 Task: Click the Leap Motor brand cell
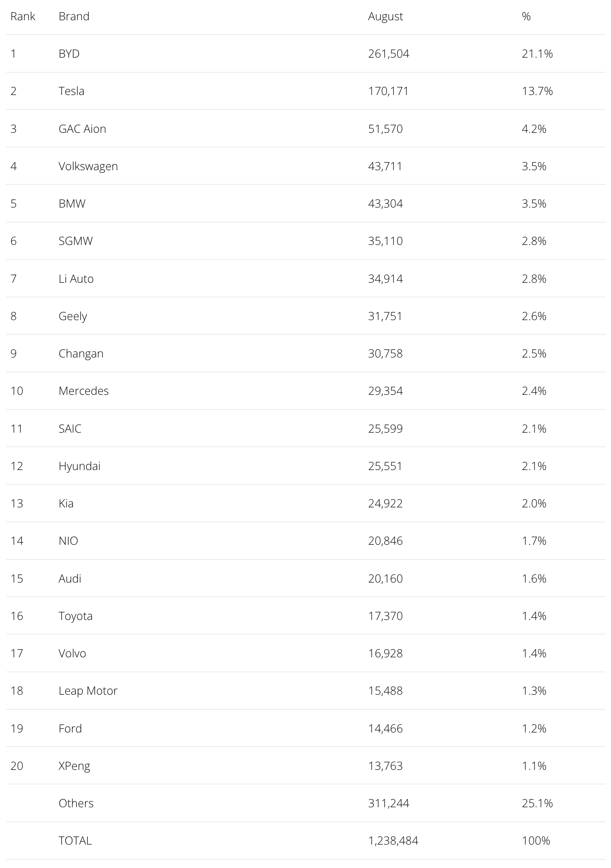click(88, 691)
